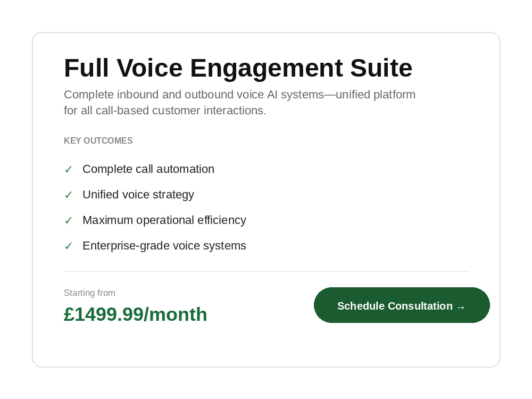Click the checkmark beside Complete call automation
The image size is (532, 399).
69,169
